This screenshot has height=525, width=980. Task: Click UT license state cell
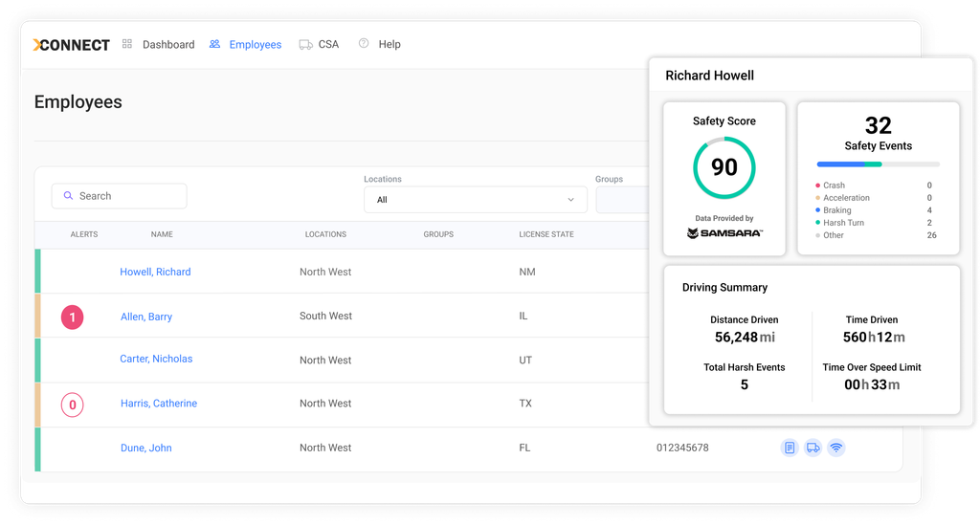point(525,361)
